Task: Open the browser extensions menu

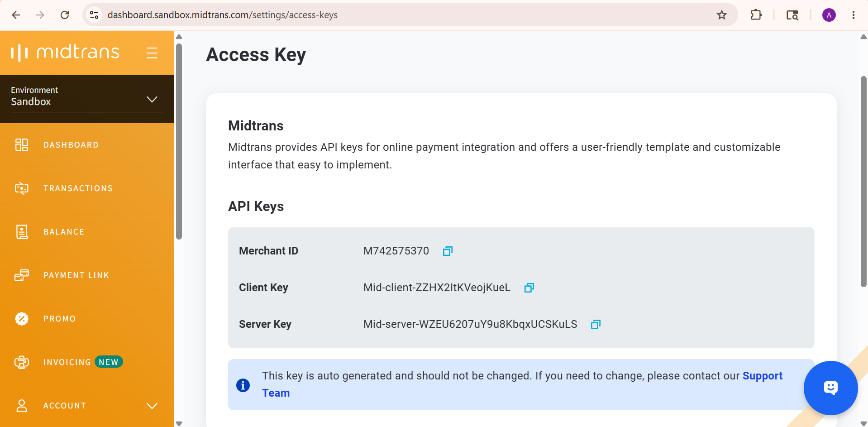Action: (x=756, y=15)
